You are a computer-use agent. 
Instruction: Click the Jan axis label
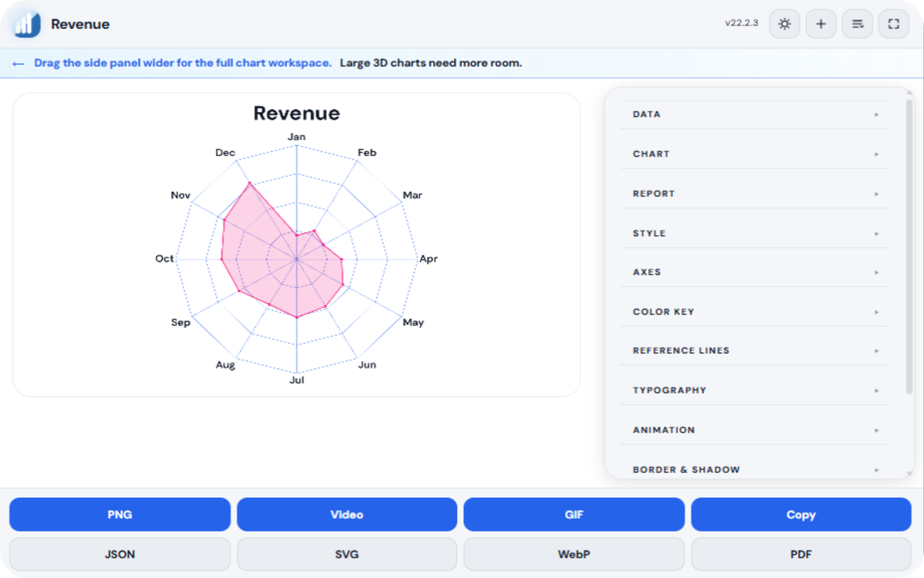(297, 137)
